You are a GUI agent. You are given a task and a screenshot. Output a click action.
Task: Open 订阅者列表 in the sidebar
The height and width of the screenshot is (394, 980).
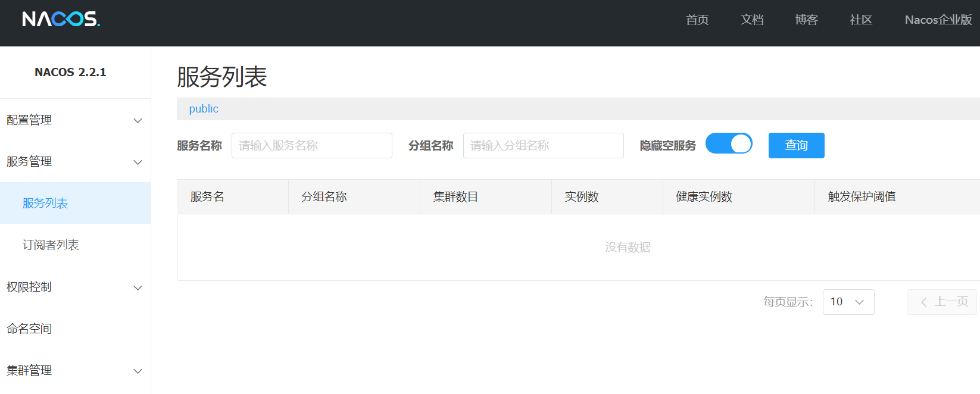tap(51, 245)
